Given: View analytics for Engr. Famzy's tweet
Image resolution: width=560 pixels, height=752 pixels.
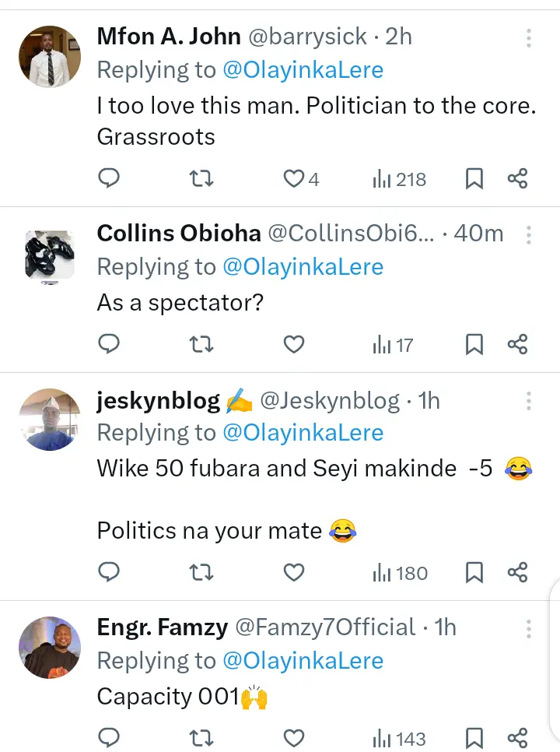Looking at the screenshot, I should tap(399, 738).
